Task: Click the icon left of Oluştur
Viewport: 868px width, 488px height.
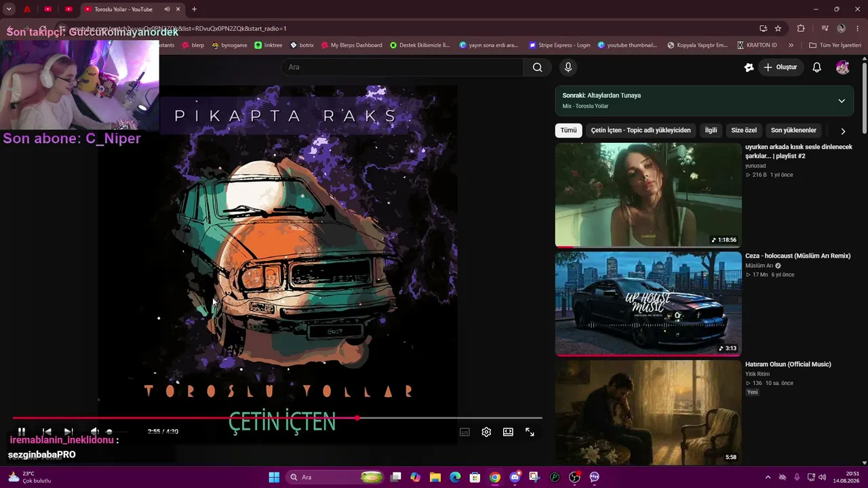Action: point(749,67)
